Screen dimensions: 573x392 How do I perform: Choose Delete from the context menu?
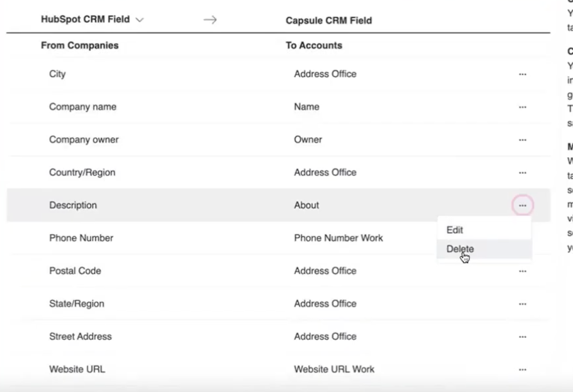click(x=484, y=249)
